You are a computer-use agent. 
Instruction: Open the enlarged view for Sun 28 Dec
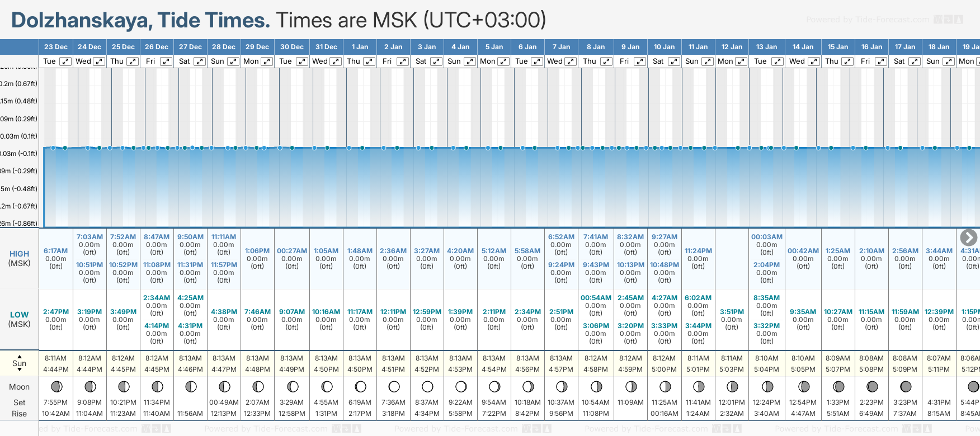tap(233, 61)
